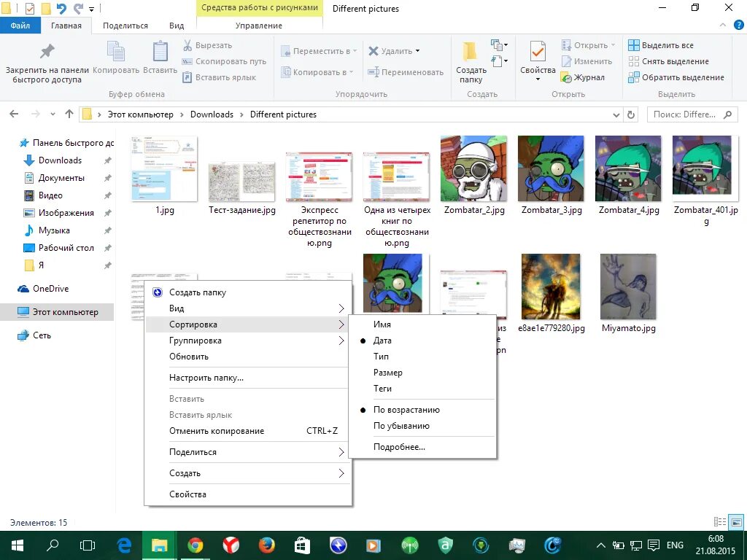Choose Настроить папку... in context menu
This screenshot has height=560, width=747.
coord(206,378)
